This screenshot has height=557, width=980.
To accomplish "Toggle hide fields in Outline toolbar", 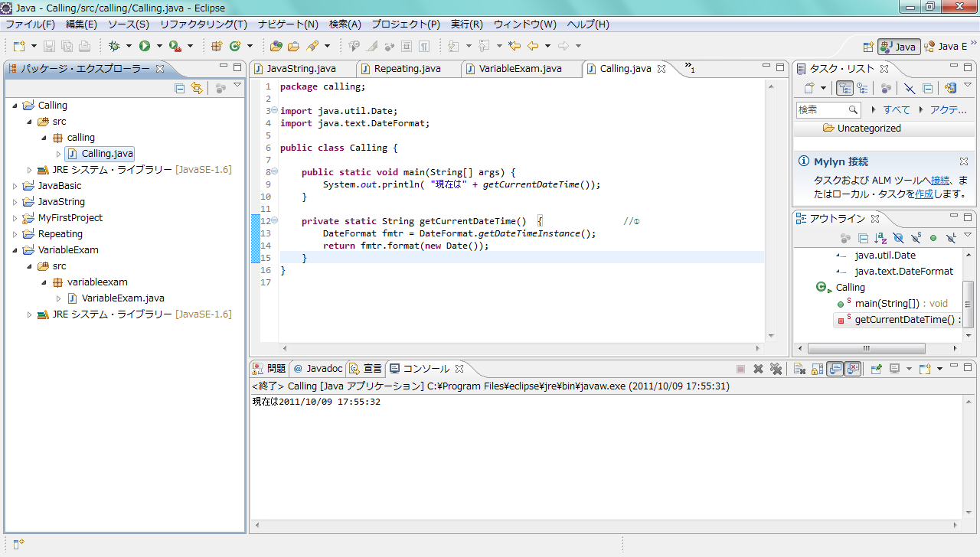I will pos(898,239).
